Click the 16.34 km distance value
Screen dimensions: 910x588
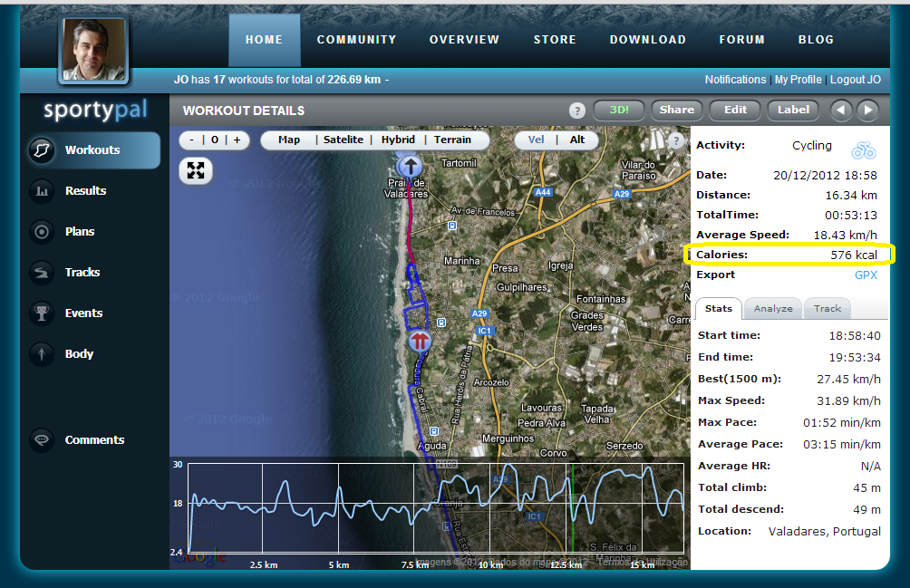tap(851, 196)
